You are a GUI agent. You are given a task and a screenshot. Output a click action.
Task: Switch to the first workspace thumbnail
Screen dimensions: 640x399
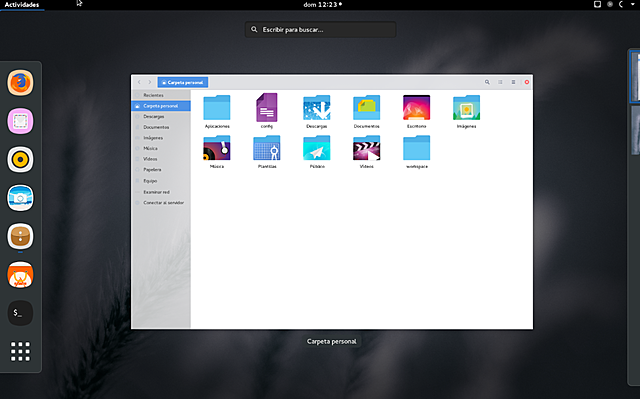tap(635, 77)
